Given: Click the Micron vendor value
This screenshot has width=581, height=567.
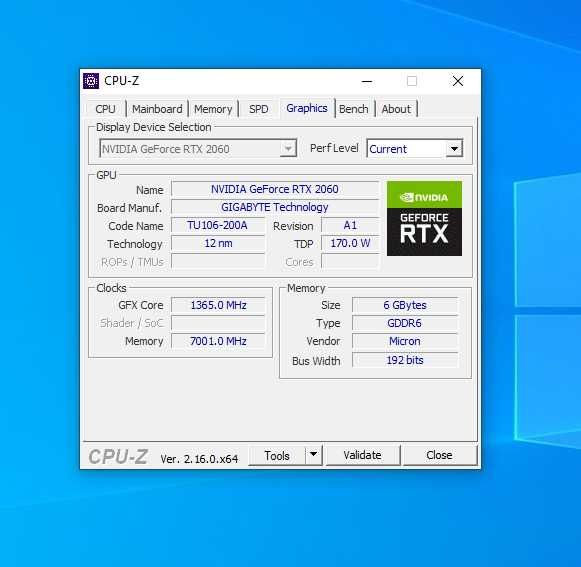Looking at the screenshot, I should coord(405,341).
